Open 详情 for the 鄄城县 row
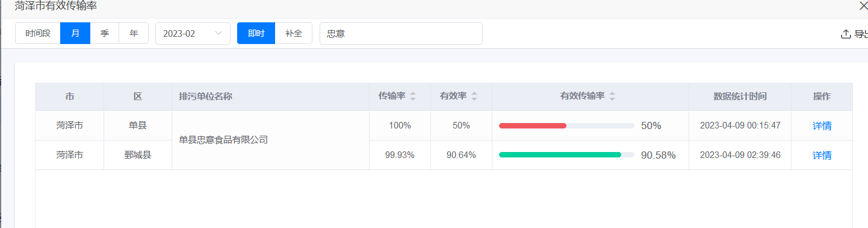Screen dimensions: 868x228 [822, 155]
